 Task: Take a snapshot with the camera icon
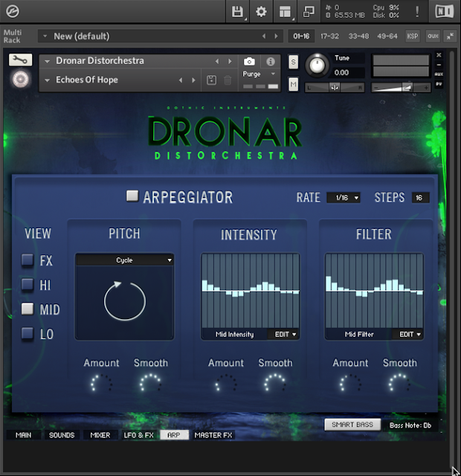tap(250, 62)
